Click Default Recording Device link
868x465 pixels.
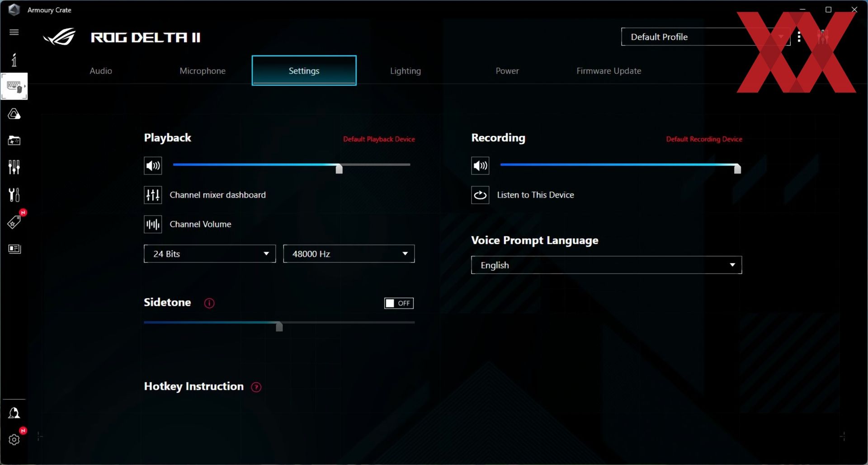[x=704, y=139]
